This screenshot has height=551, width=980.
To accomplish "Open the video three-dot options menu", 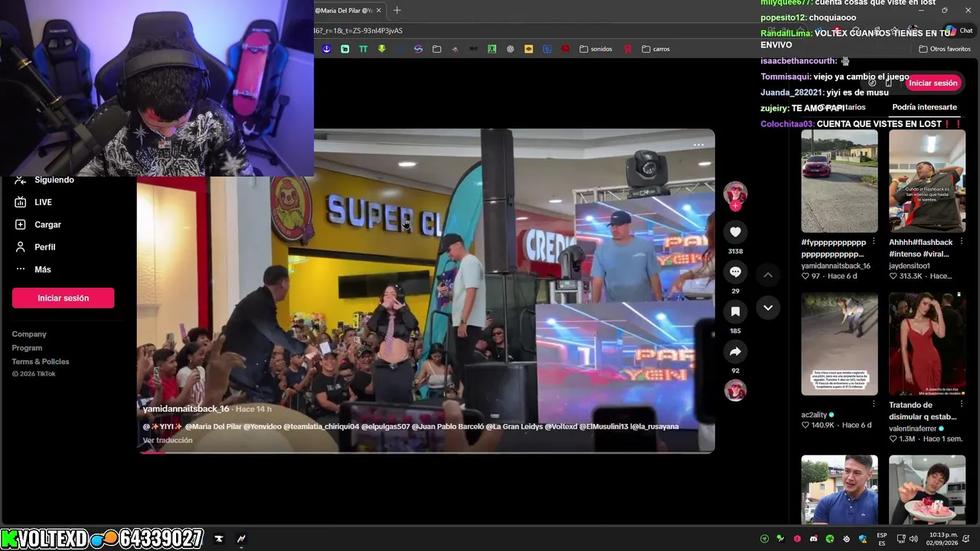I will pos(698,145).
